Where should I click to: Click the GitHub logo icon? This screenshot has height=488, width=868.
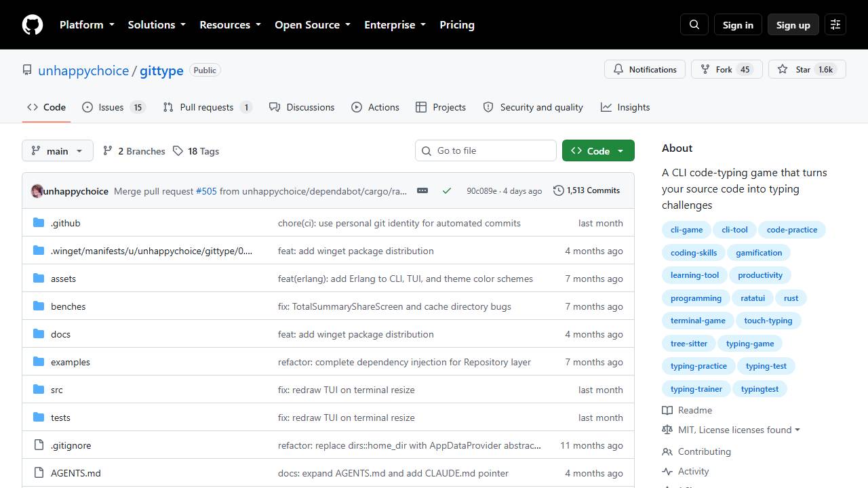tap(33, 24)
